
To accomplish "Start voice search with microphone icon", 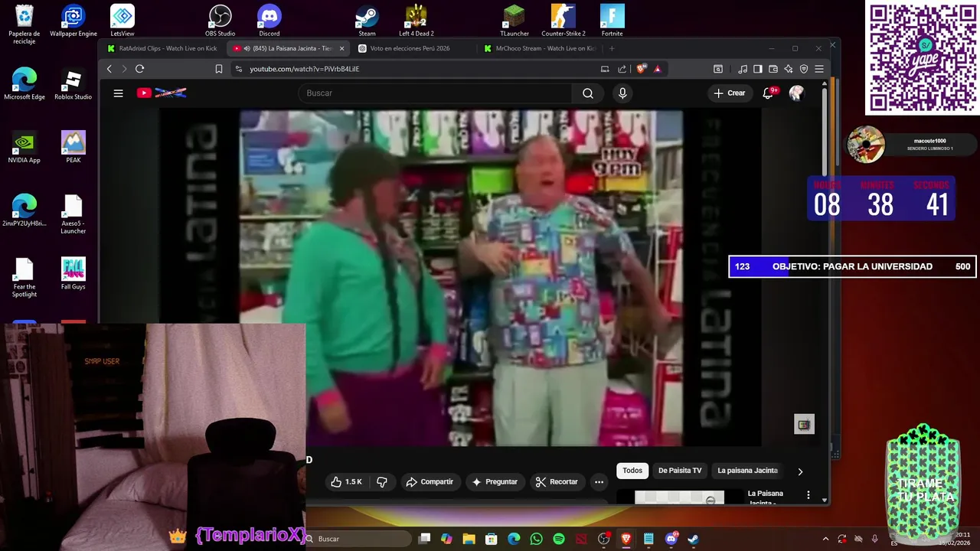I will [x=622, y=93].
